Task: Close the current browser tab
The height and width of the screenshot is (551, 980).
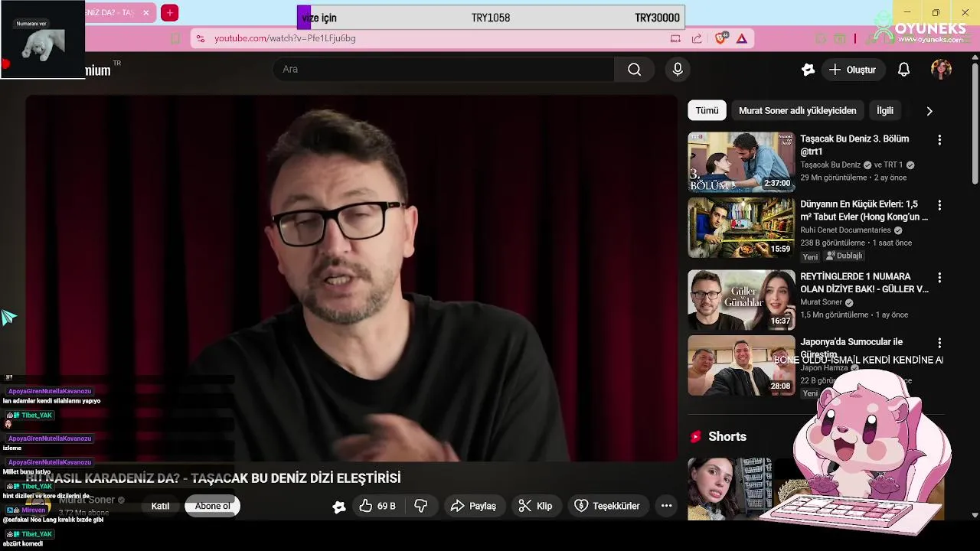Action: pos(145,13)
